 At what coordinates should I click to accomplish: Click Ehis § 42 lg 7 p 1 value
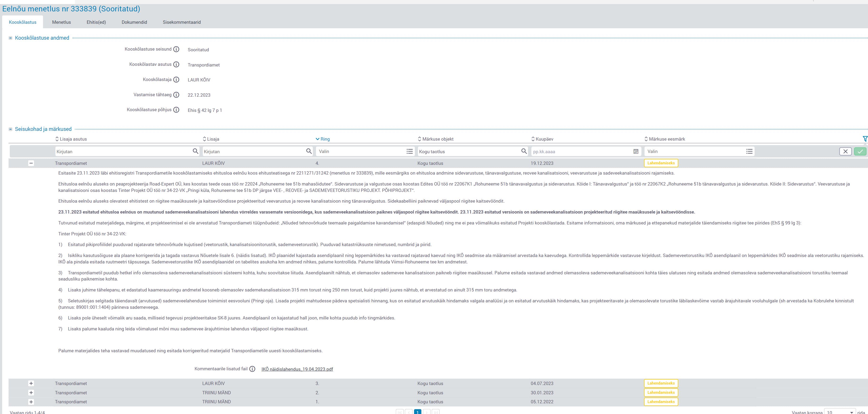(x=205, y=110)
